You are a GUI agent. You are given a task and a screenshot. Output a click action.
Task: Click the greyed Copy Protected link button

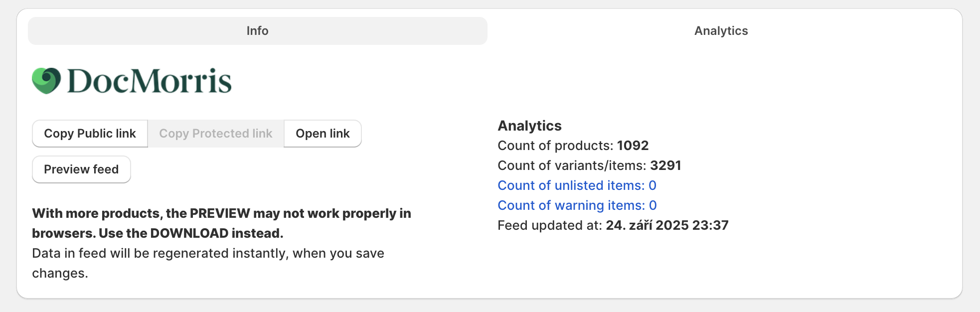216,134
